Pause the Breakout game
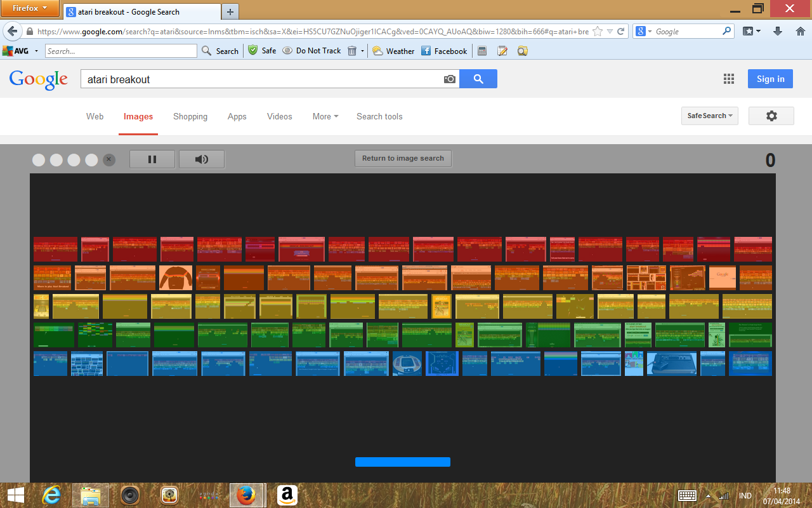Viewport: 812px width, 508px height. 152,159
